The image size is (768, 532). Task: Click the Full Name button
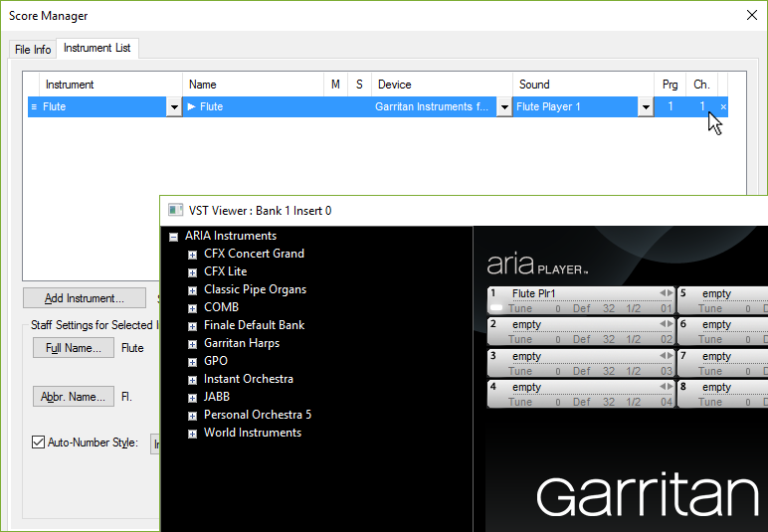click(x=73, y=348)
